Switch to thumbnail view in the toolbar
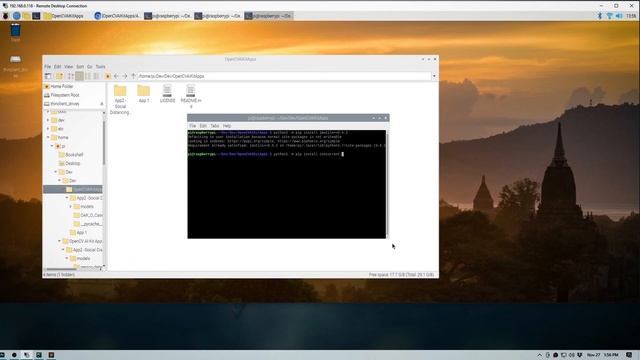640x360 pixels. click(80, 76)
